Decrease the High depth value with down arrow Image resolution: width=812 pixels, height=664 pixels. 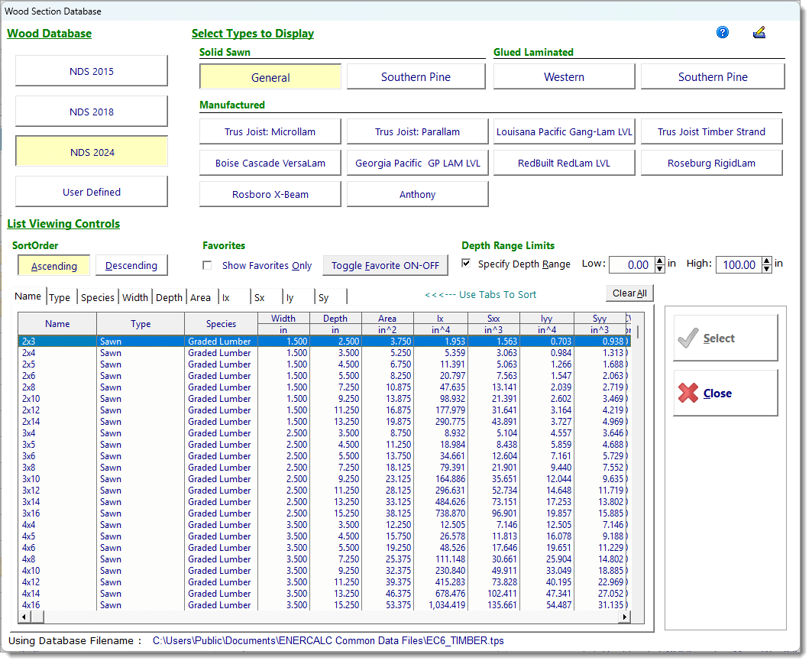[767, 269]
